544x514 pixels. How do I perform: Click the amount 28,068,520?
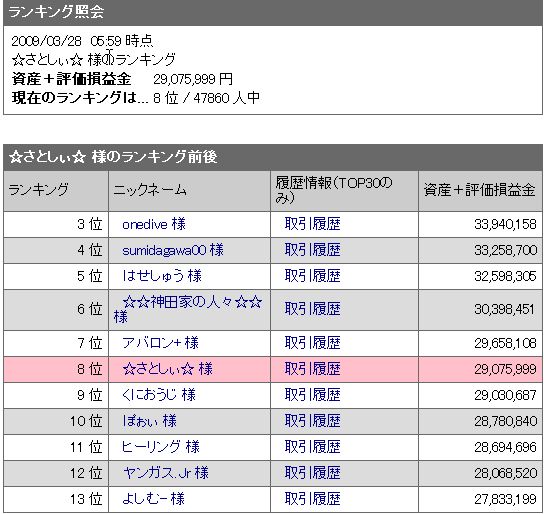505,473
